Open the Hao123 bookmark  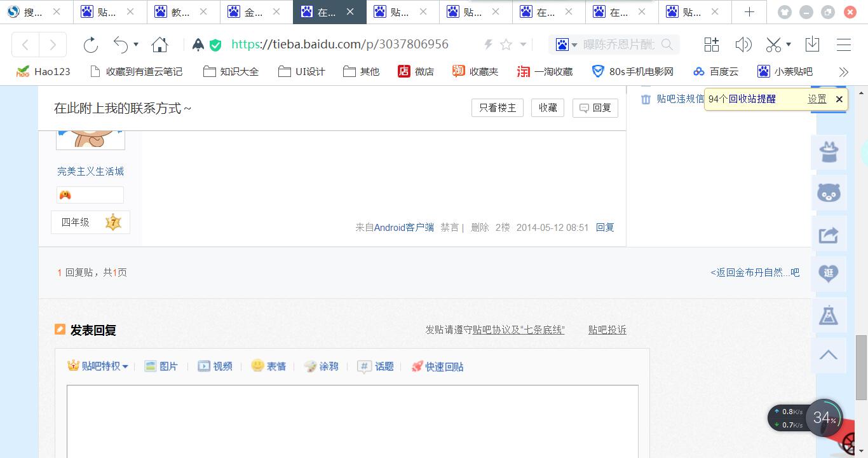point(43,72)
